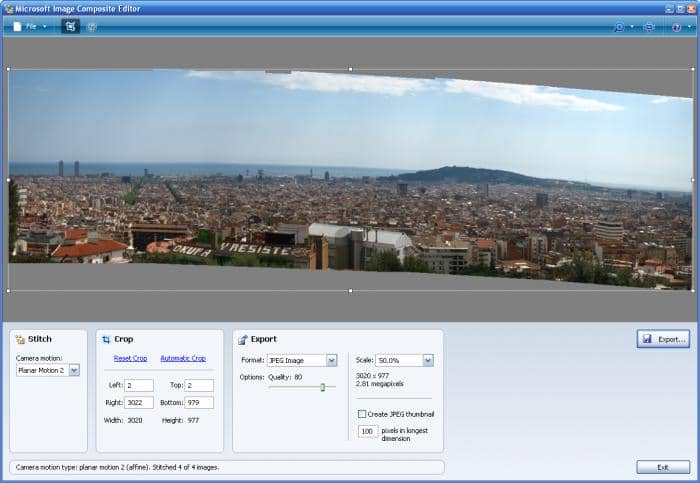Click the stitched panorama preview image
Image resolution: width=700 pixels, height=483 pixels.
(x=350, y=179)
